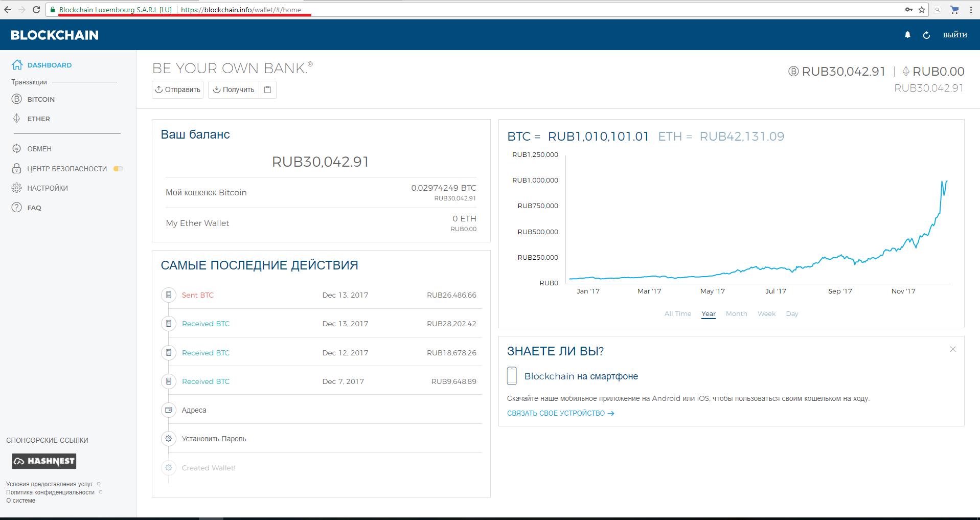Set chart range to Day
The width and height of the screenshot is (980, 520).
pos(792,314)
